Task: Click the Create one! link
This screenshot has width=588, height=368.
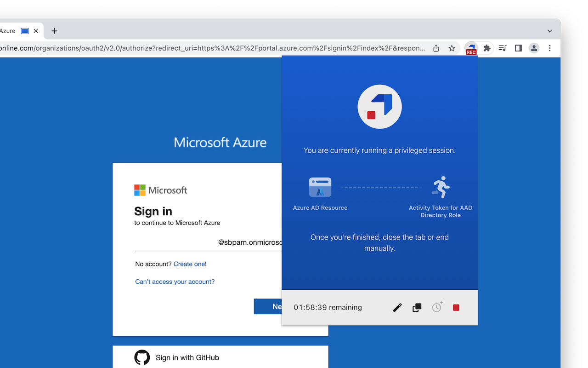Action: [190, 264]
